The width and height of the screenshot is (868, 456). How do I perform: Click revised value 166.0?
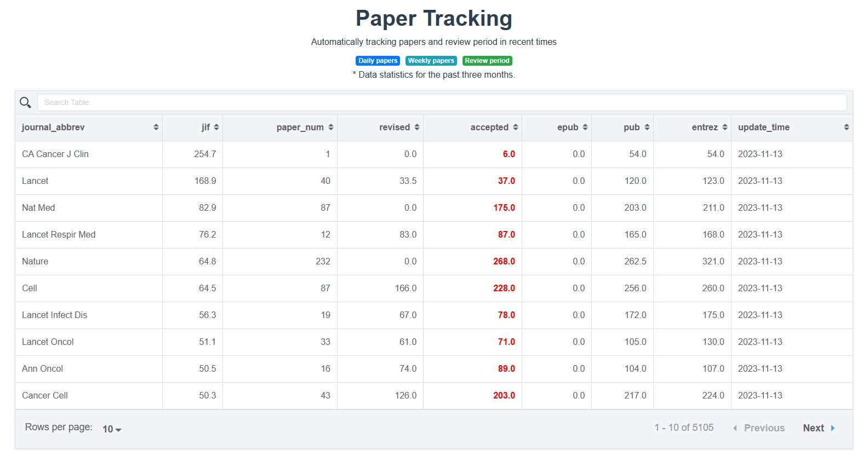[x=406, y=288]
